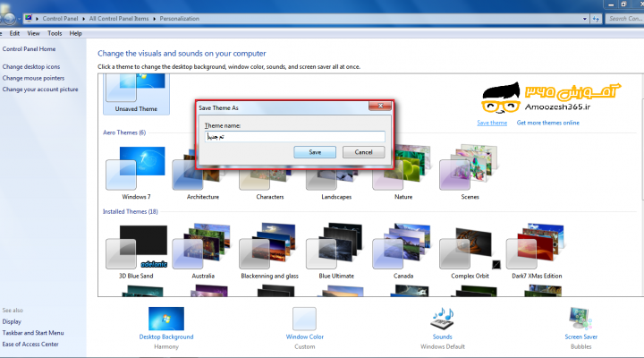
Task: Click the Sounds label link
Action: pos(443,337)
